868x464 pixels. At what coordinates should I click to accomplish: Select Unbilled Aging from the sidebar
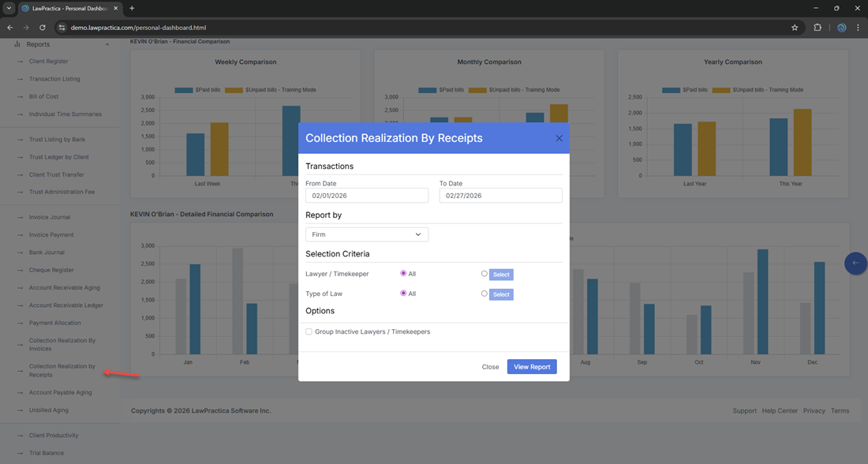point(48,410)
